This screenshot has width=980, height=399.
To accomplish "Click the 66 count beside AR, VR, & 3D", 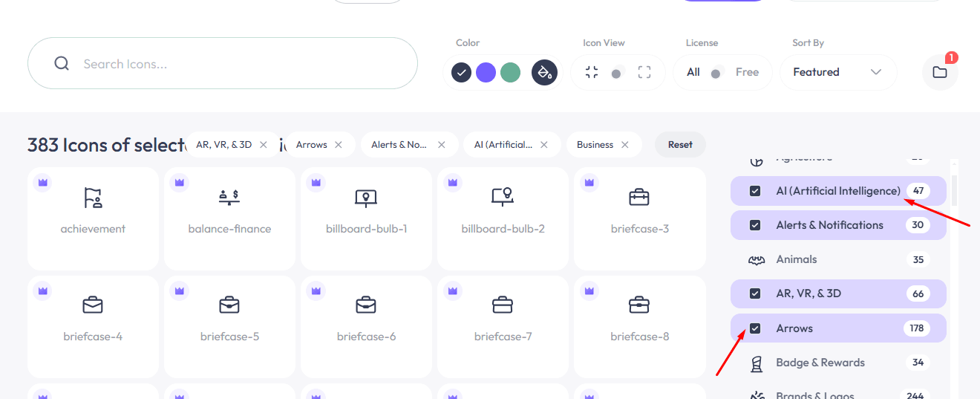I will coord(918,293).
